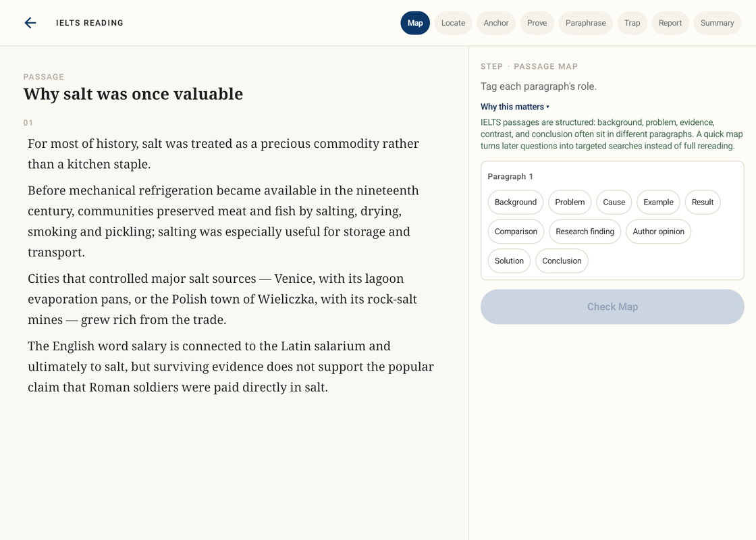Choose the Comparison role chip
Image resolution: width=756 pixels, height=540 pixels.
click(516, 232)
